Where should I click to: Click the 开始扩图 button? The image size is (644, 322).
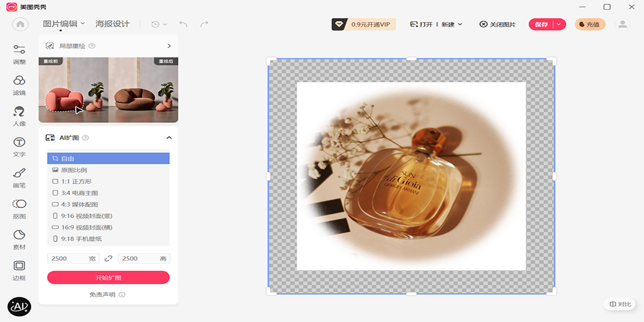108,277
